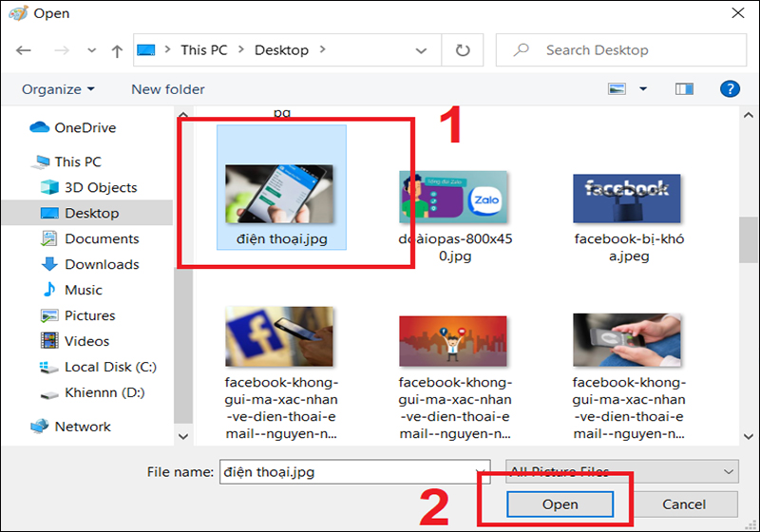Select OneDrive in navigation pane
The image size is (760, 532).
pyautogui.click(x=85, y=127)
